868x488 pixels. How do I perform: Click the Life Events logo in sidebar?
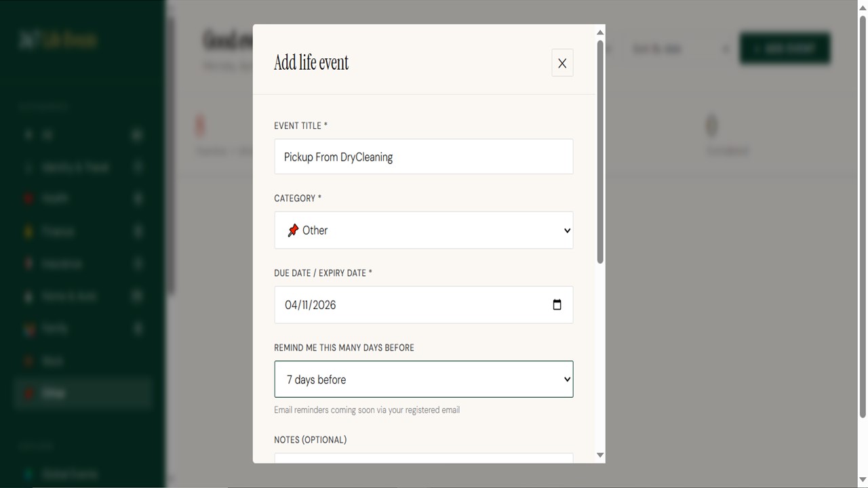click(x=58, y=40)
